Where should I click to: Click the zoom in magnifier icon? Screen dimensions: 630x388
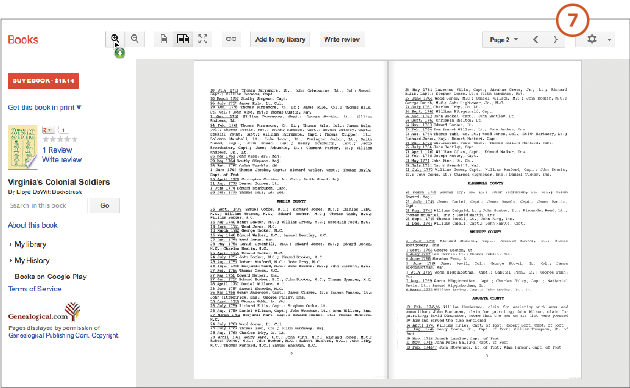115,39
